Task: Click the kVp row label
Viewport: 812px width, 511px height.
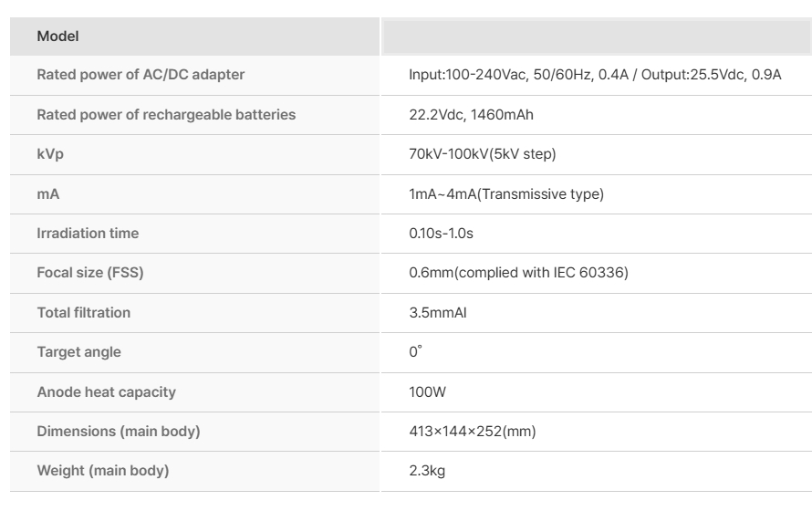Action: pos(50,154)
